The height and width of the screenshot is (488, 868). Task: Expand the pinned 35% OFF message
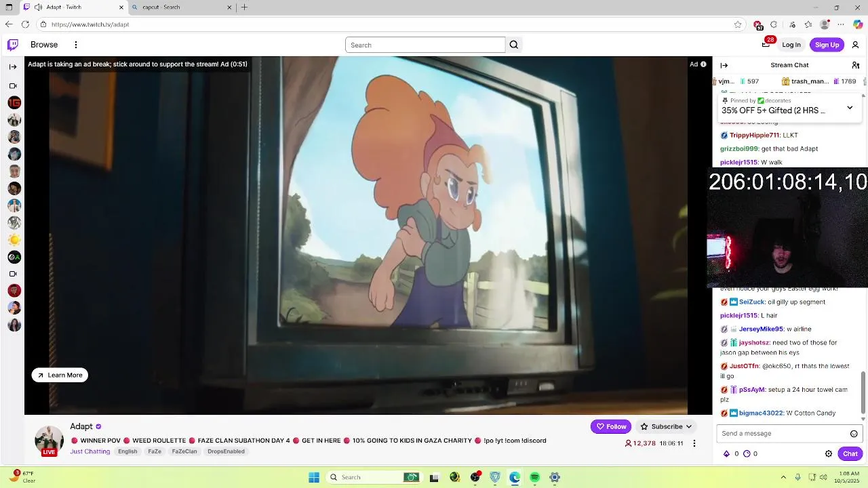tap(850, 108)
